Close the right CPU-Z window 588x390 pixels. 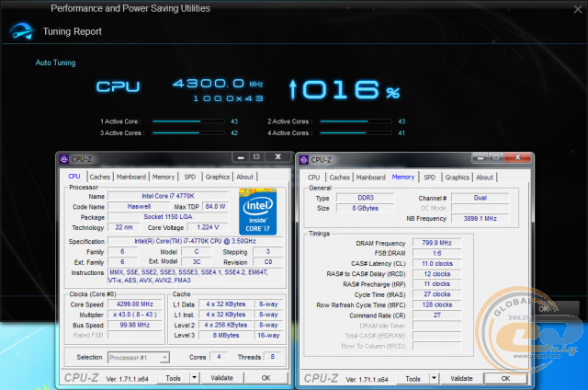click(x=518, y=157)
